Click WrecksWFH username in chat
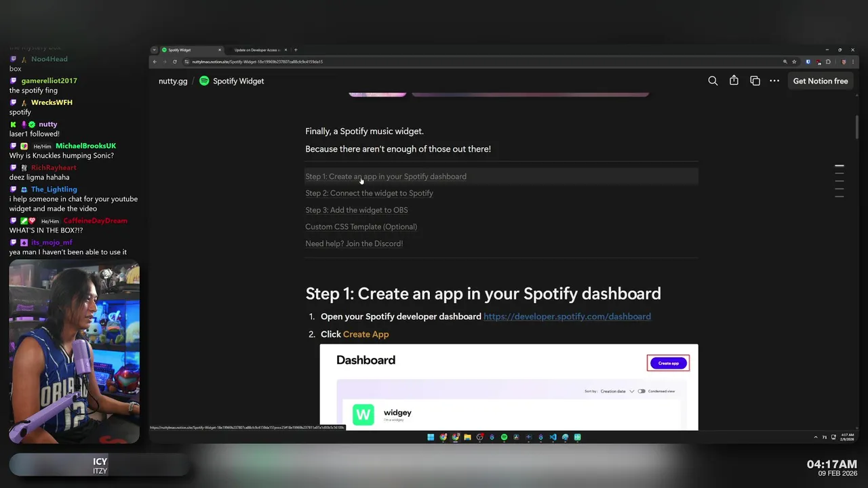The image size is (868, 488). [52, 102]
